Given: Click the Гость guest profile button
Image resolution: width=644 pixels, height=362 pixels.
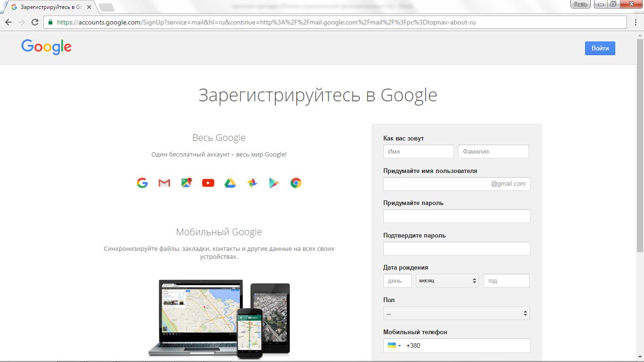Looking at the screenshot, I should point(580,4).
